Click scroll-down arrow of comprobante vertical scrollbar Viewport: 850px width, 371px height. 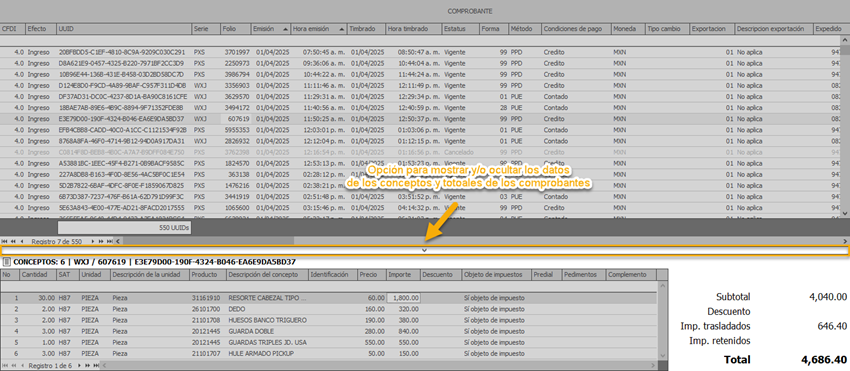pos(845,213)
